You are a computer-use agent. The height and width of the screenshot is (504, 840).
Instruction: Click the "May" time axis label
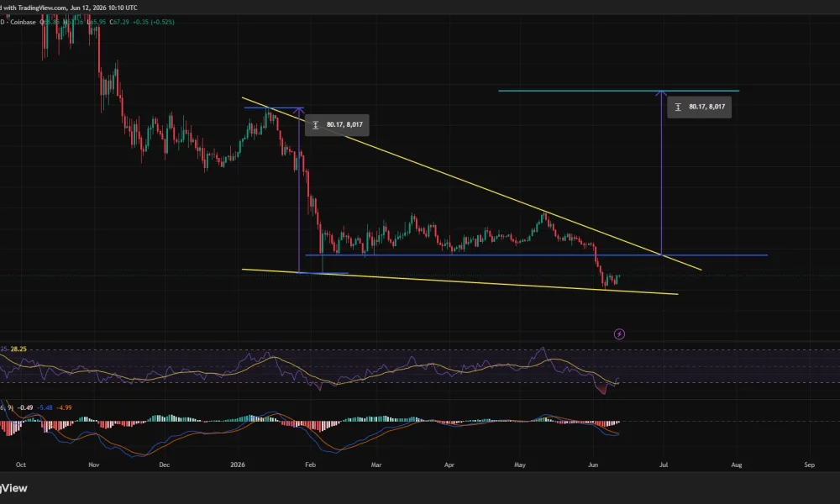coord(520,465)
